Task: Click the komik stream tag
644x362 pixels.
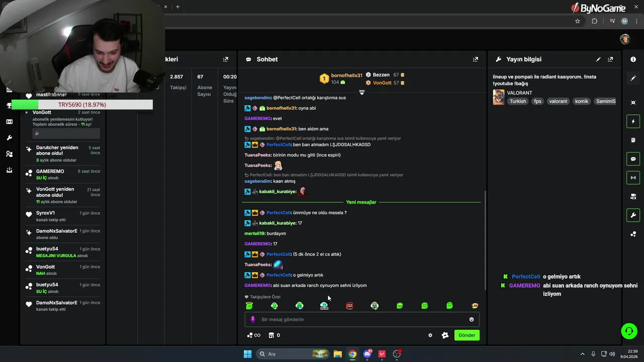Action: (x=582, y=101)
